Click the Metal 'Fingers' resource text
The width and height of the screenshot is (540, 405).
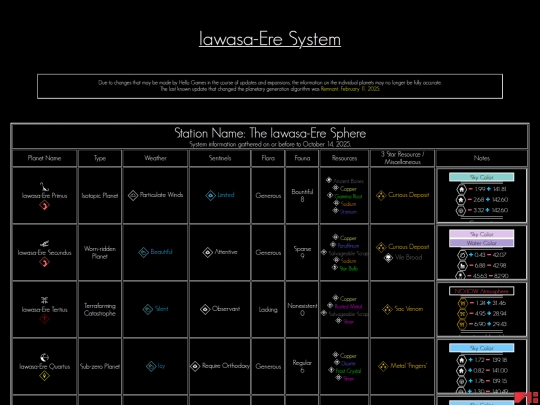point(408,366)
